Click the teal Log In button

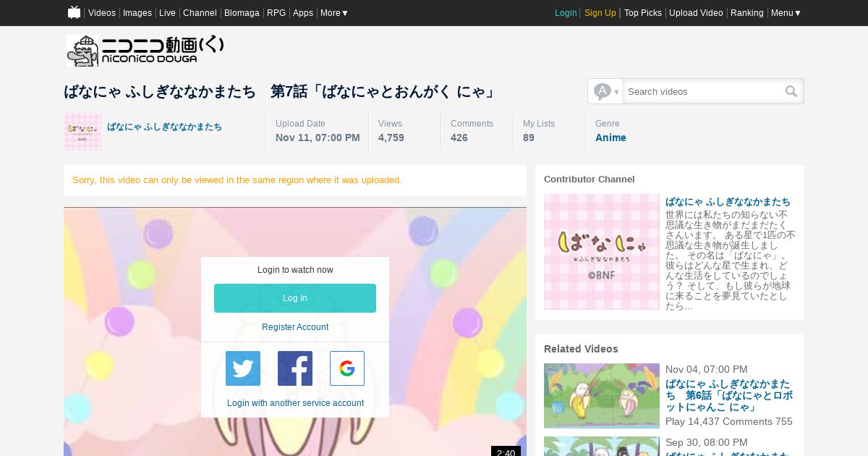(x=295, y=298)
